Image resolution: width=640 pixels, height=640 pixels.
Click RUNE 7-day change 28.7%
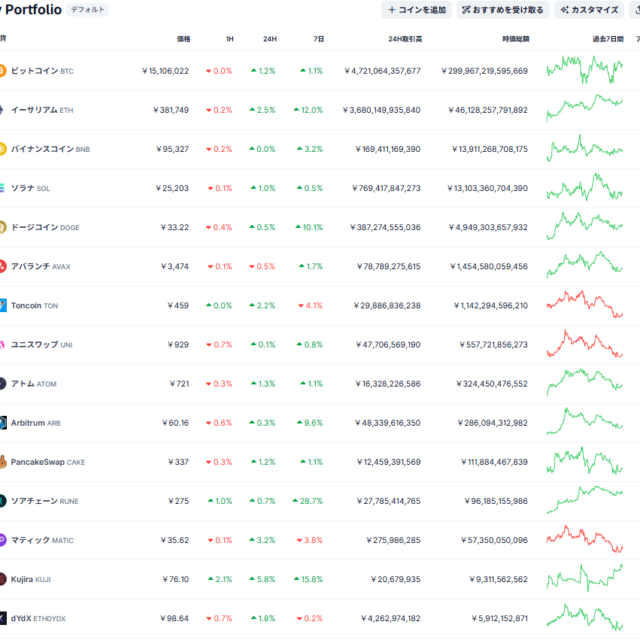tap(307, 501)
